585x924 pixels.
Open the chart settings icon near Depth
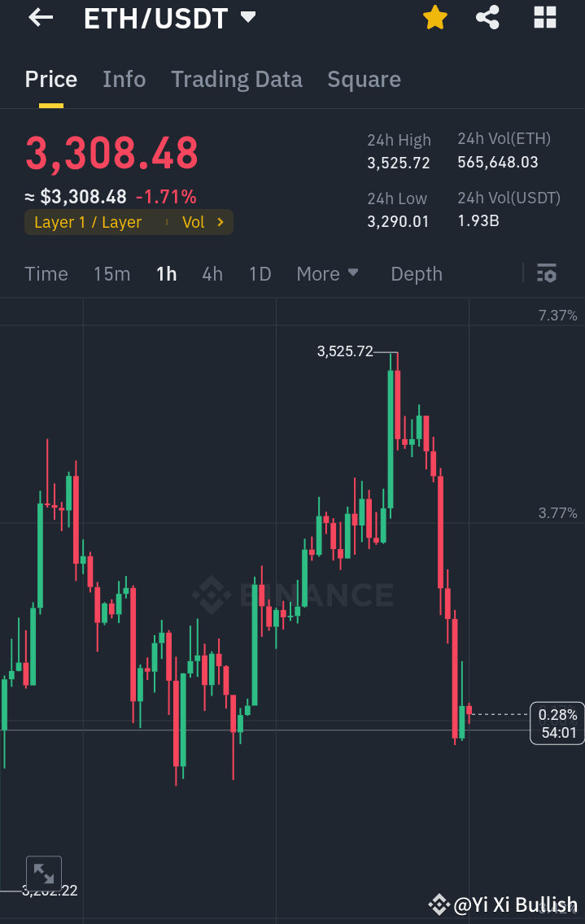click(x=547, y=273)
